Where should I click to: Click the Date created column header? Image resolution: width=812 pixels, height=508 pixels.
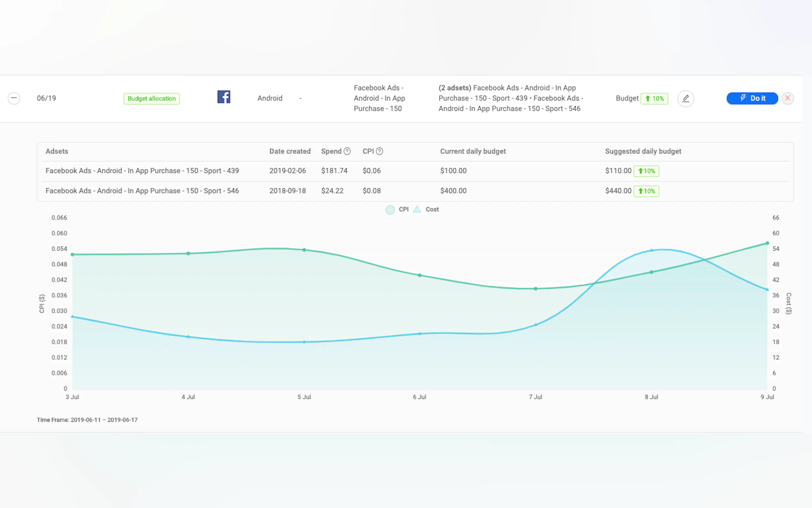[290, 151]
